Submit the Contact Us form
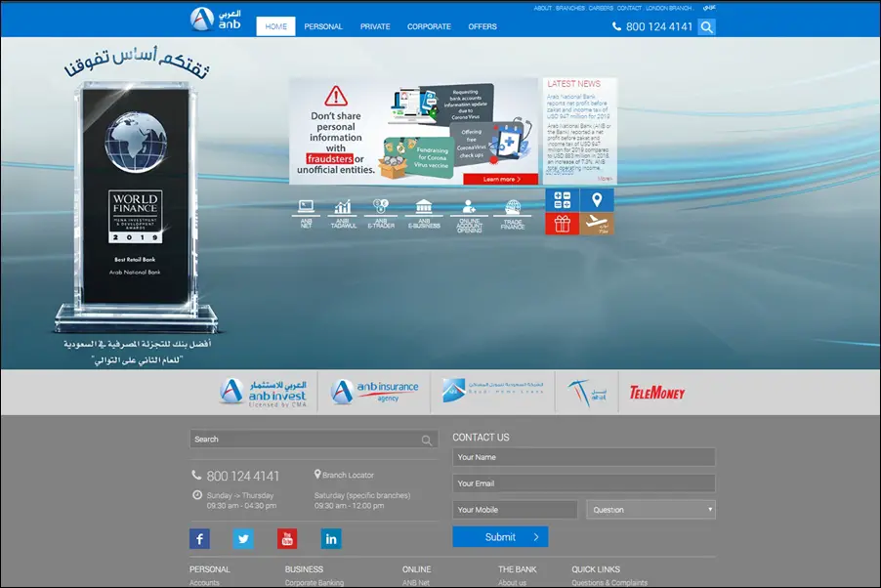Screen dimensions: 881x588 [500, 537]
